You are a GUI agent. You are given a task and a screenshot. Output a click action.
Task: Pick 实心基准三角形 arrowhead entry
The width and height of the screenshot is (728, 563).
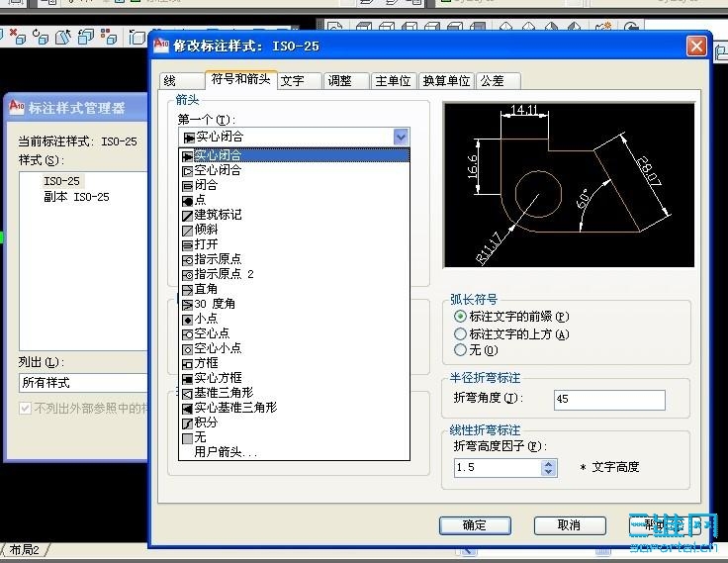click(294, 409)
